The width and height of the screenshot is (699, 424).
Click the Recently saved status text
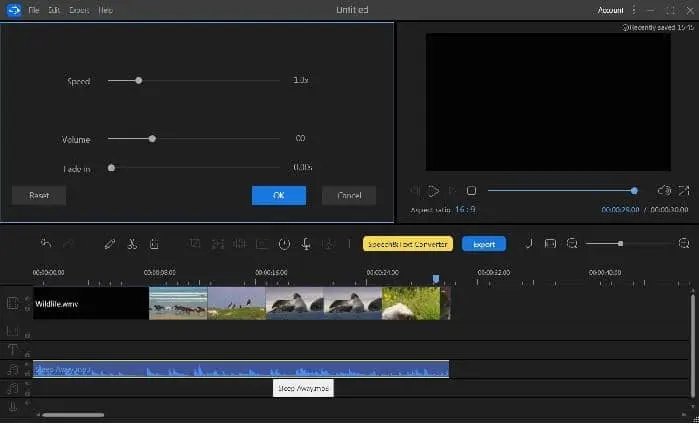tap(660, 28)
